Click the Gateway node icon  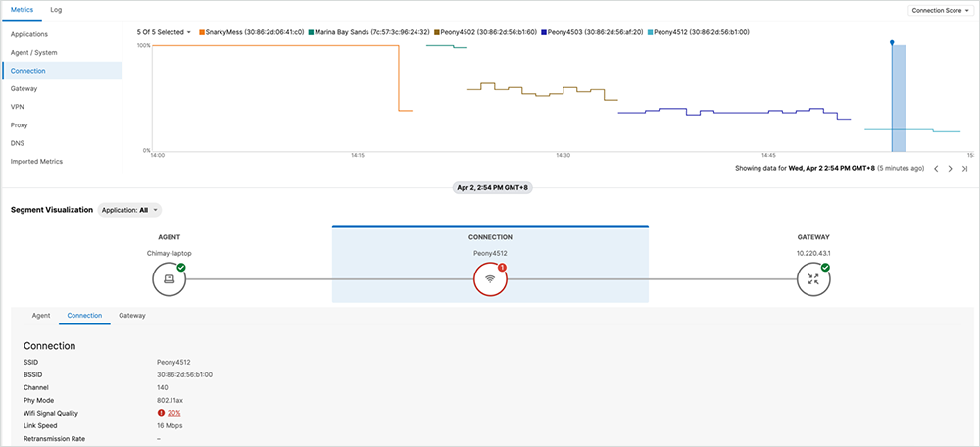[813, 279]
